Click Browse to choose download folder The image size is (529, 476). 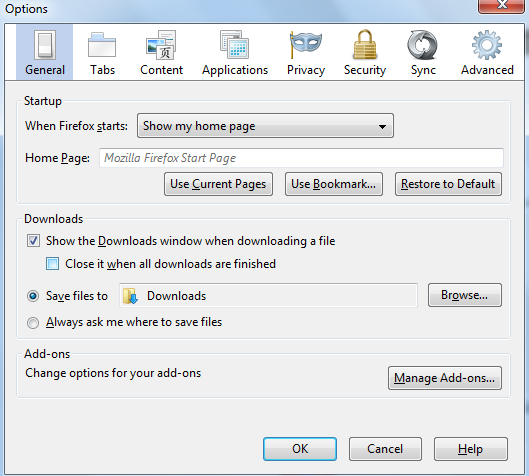(465, 295)
